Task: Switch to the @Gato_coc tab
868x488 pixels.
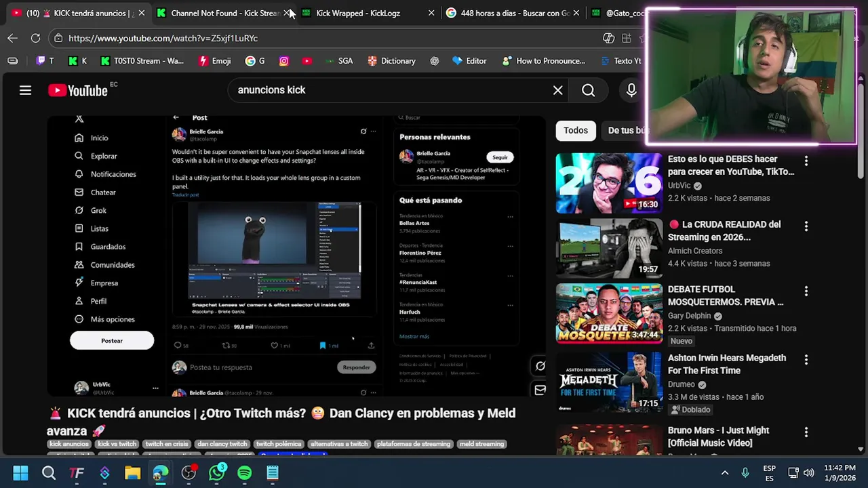Action: (617, 13)
